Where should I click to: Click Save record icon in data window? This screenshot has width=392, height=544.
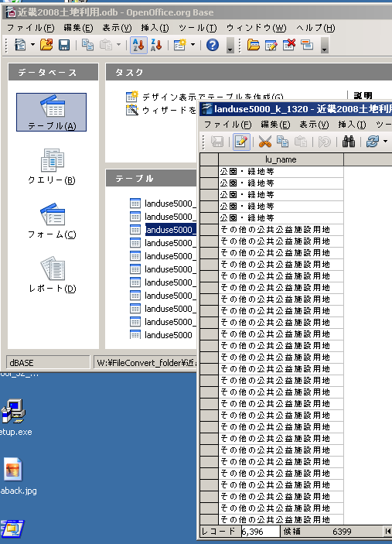217,142
